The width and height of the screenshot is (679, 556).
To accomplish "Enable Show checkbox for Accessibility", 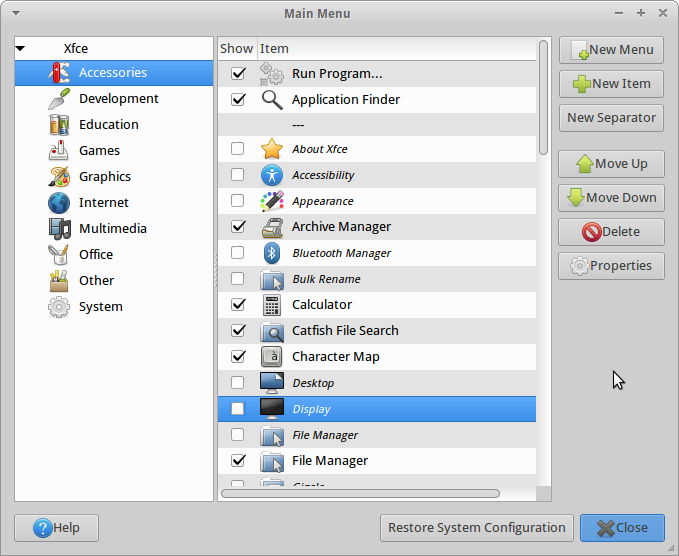I will click(x=237, y=175).
